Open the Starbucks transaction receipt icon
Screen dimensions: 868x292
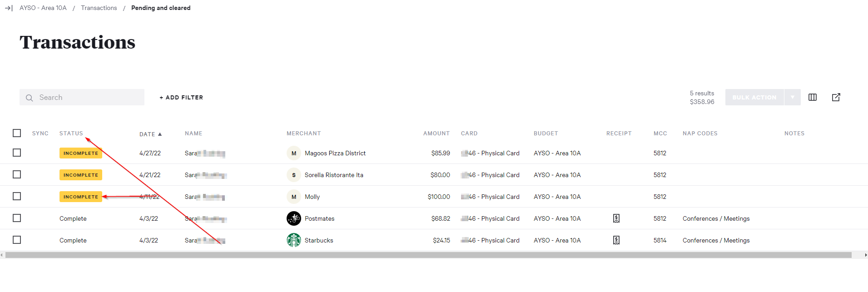(616, 240)
